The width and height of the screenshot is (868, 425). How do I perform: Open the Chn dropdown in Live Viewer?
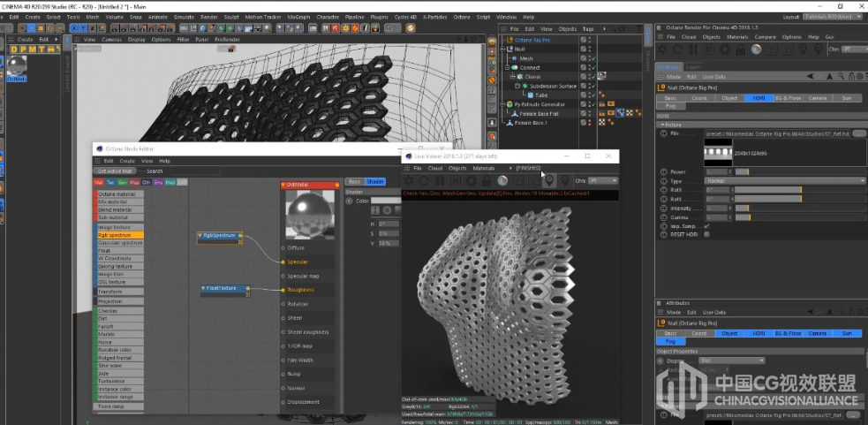(x=603, y=180)
